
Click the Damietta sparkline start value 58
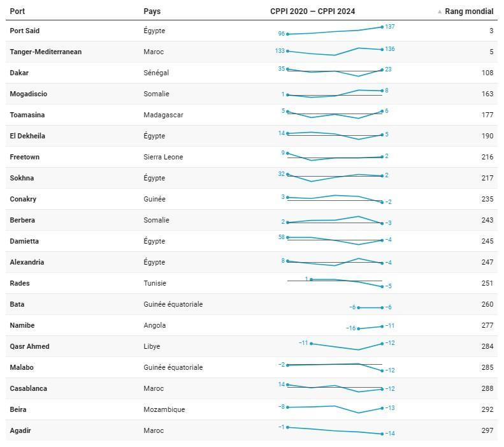[x=282, y=237]
